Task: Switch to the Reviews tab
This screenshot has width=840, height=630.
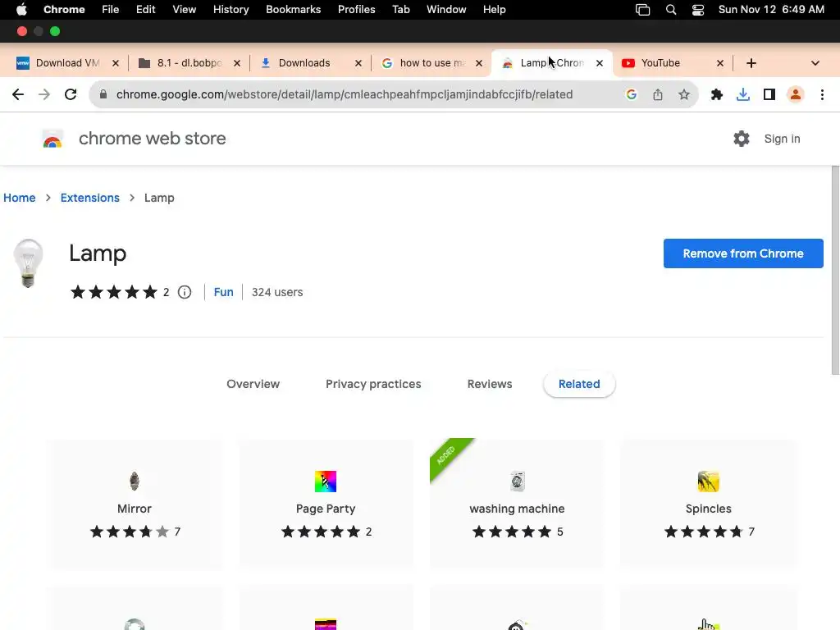Action: (490, 384)
